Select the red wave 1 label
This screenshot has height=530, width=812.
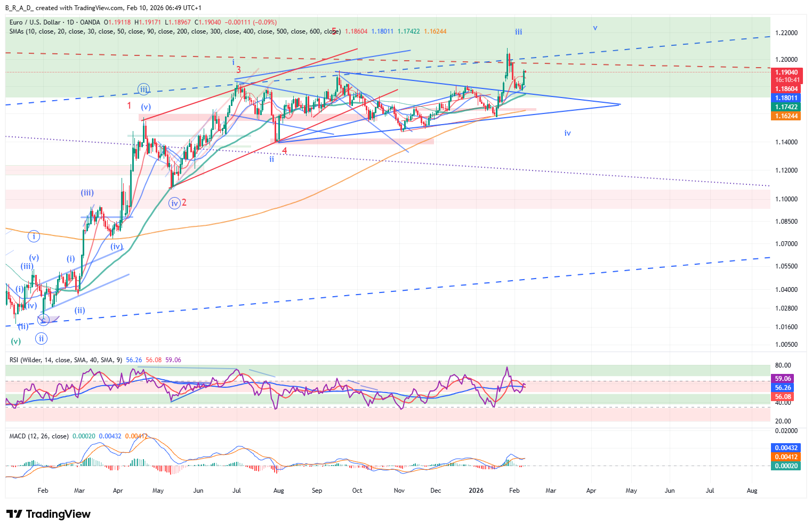129,105
